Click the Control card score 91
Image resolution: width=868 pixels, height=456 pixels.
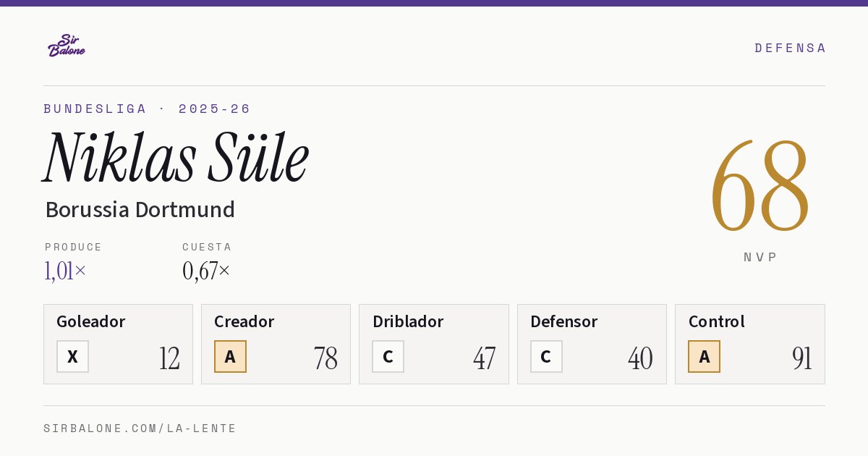(801, 358)
